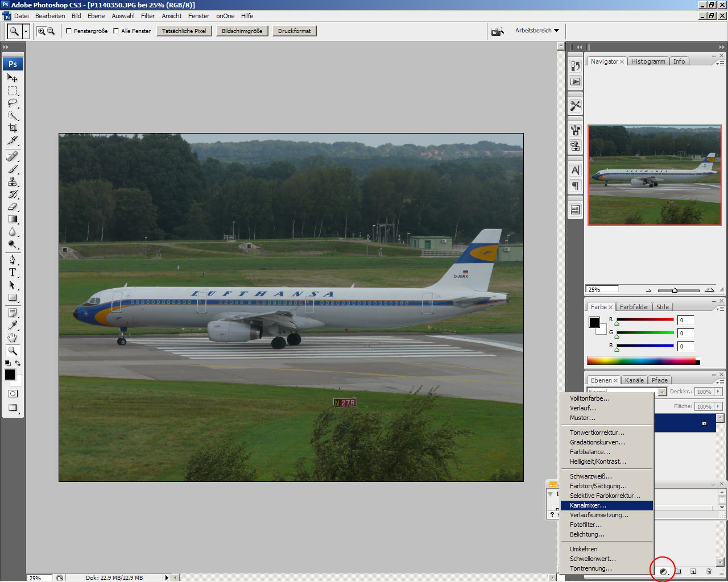
Task: Reset default foreground/background colors icon
Action: tap(7, 363)
